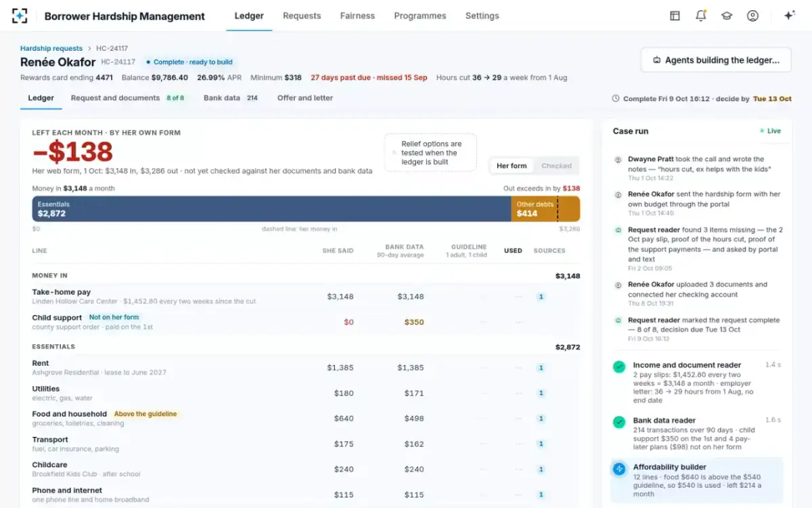Viewport: 812px width, 508px height.
Task: Open the source badge for Rent
Action: coord(541,368)
